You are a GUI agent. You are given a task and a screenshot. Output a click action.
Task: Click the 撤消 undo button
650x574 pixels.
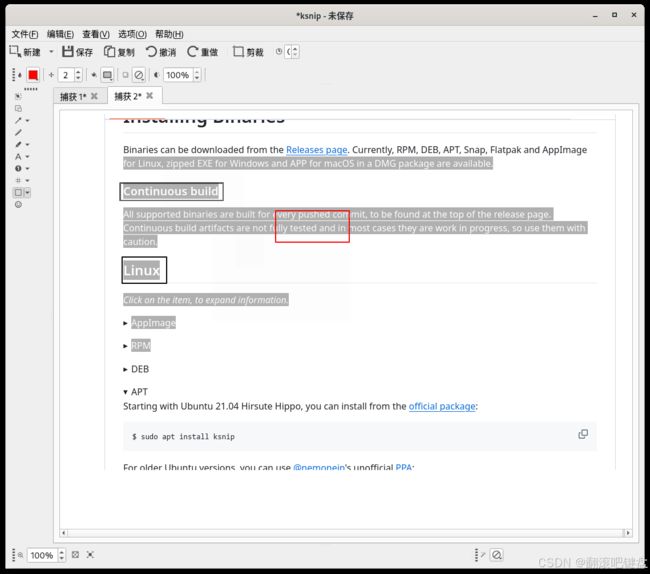(x=161, y=52)
